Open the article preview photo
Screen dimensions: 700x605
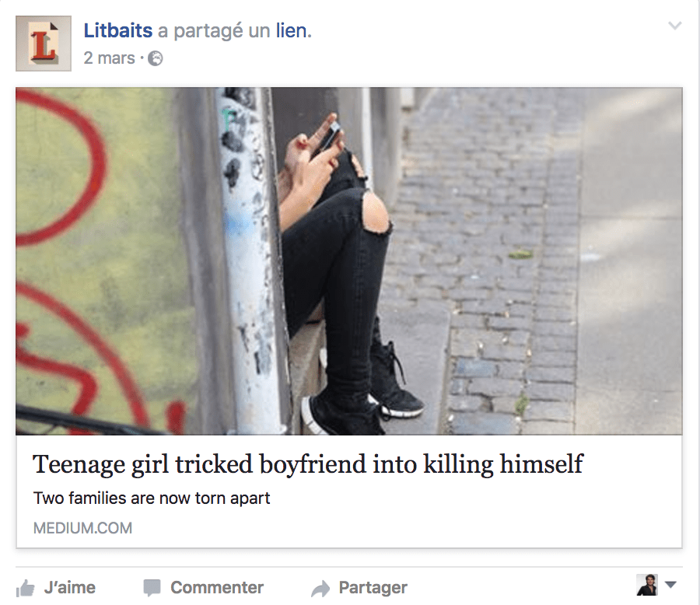click(x=349, y=261)
